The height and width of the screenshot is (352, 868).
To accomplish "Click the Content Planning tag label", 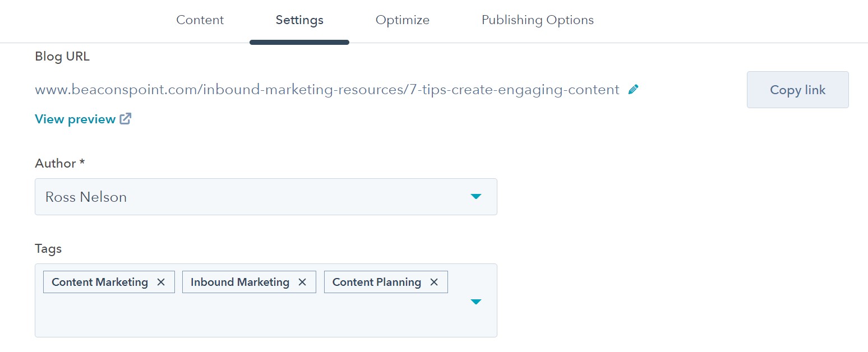I will pyautogui.click(x=377, y=282).
